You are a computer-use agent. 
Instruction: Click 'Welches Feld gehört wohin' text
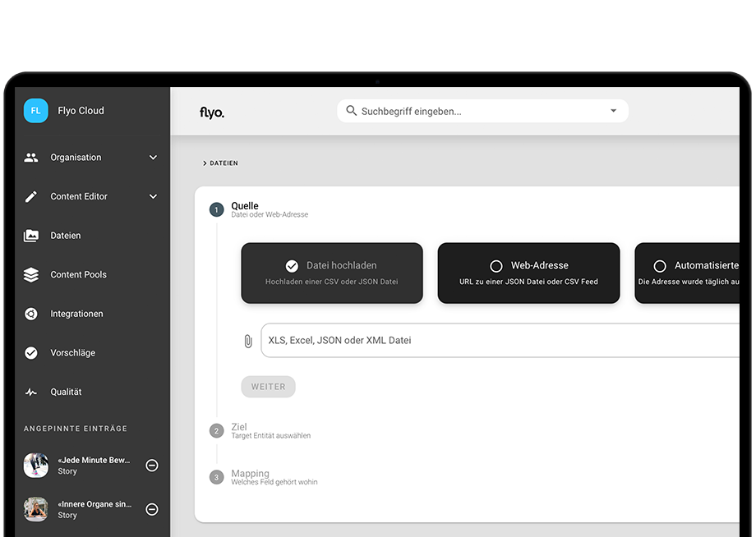(x=274, y=482)
